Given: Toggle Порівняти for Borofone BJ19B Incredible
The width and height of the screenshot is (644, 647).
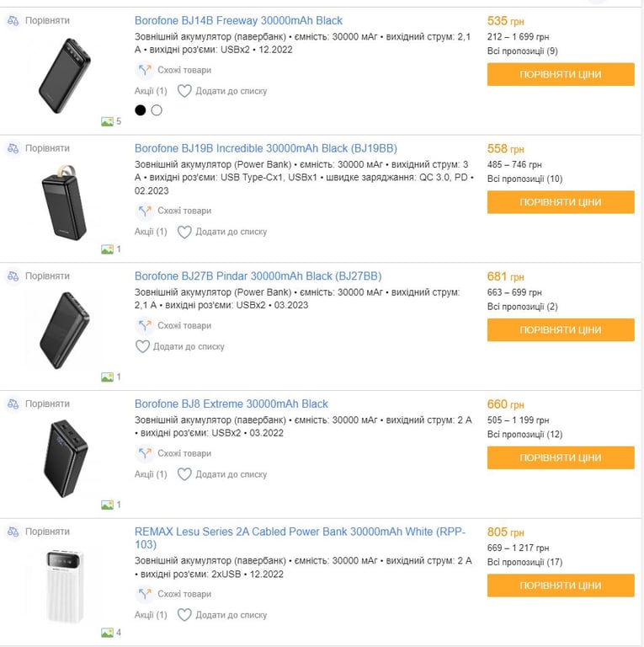Looking at the screenshot, I should coord(47,148).
